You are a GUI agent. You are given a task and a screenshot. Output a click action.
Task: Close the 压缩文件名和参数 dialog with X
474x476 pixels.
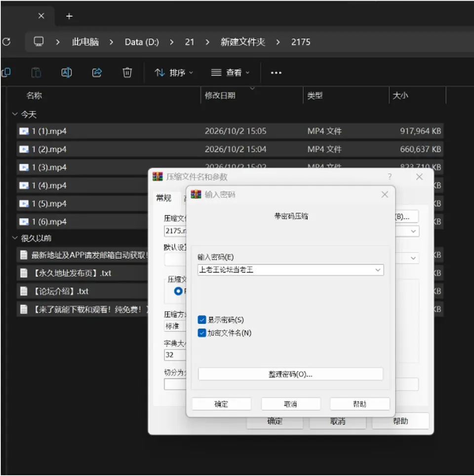click(x=419, y=177)
